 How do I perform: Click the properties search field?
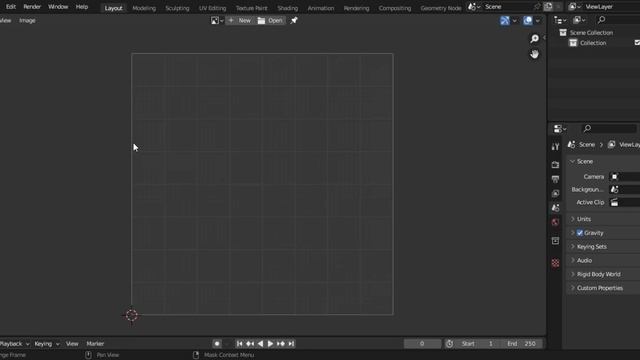609,129
